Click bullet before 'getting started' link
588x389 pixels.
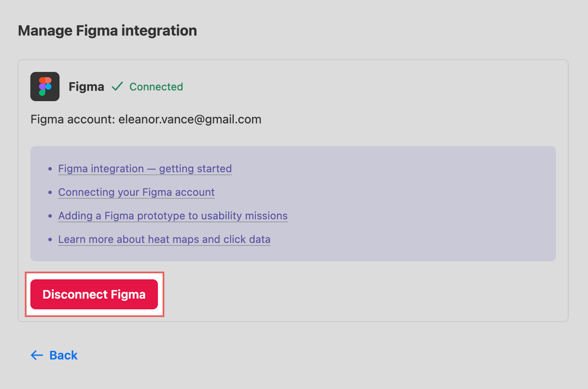coord(50,169)
